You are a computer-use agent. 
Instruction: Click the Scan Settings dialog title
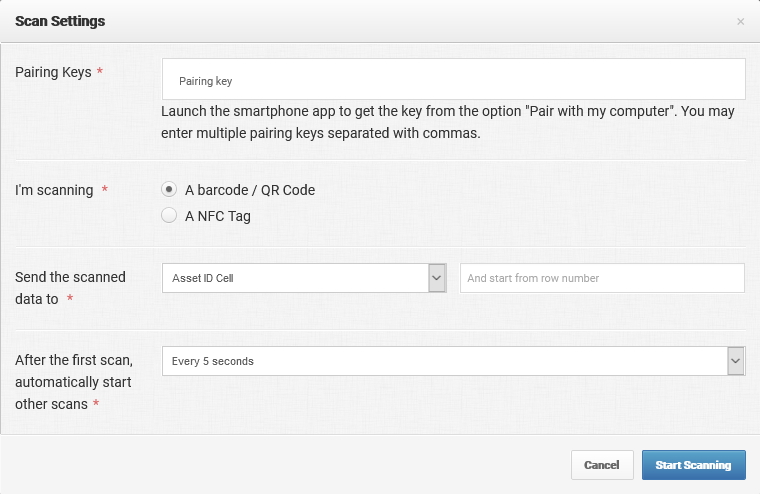click(x=60, y=21)
